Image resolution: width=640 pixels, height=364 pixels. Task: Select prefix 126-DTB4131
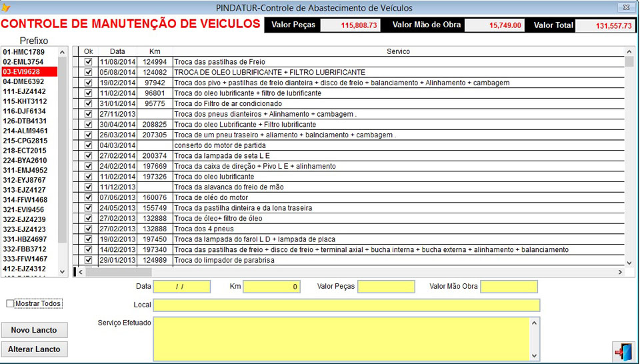[29, 121]
